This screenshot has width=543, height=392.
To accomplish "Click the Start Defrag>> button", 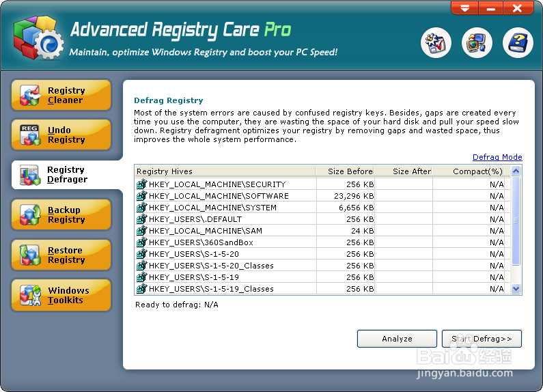I will 482,339.
